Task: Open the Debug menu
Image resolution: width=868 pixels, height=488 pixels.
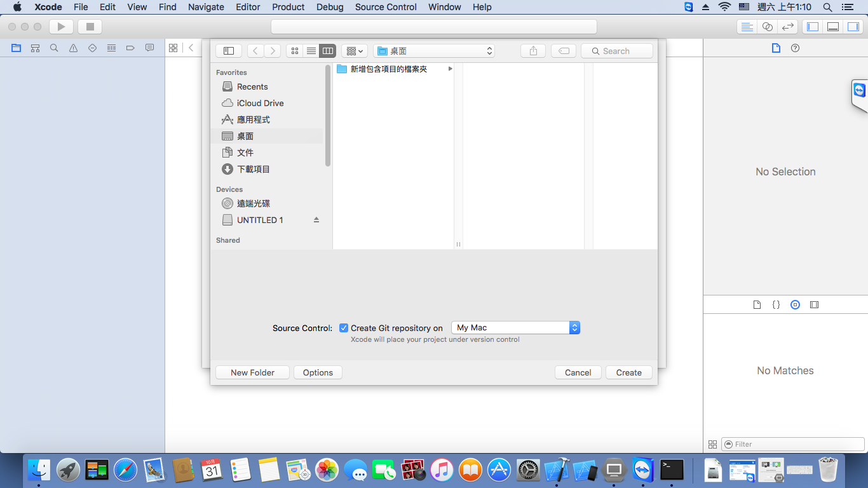Action: pos(330,7)
